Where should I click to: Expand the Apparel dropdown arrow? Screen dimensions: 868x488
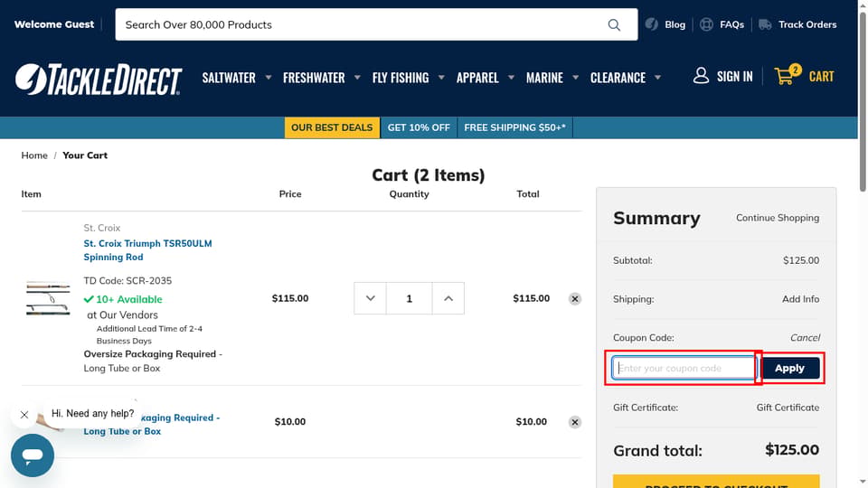(x=512, y=78)
